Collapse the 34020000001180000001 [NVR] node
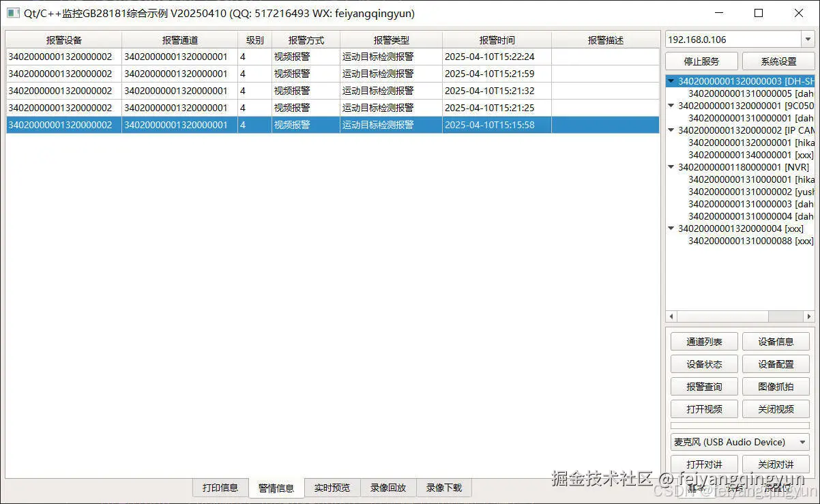 672,167
